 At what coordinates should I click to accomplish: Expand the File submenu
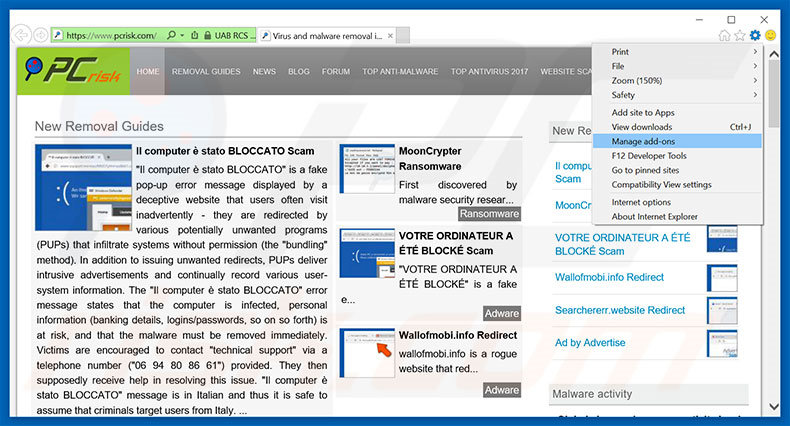[677, 66]
